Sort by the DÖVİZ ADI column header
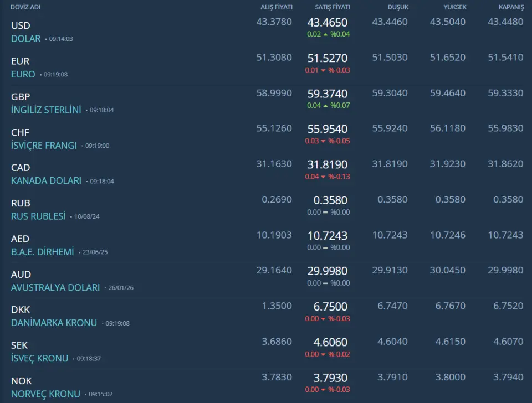This screenshot has width=532, height=403. (x=25, y=7)
